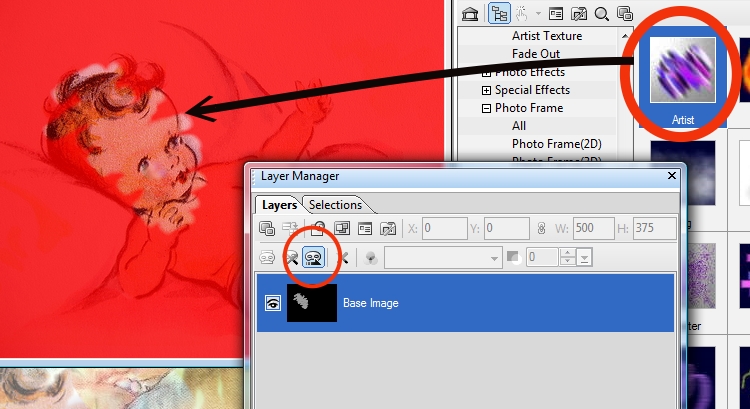Screen dimensions: 750x409
Task: Click the circled mask mode icon
Action: coord(313,257)
